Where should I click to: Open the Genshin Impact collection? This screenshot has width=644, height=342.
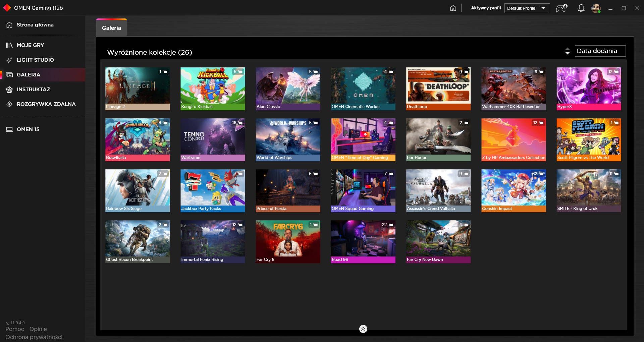514,191
